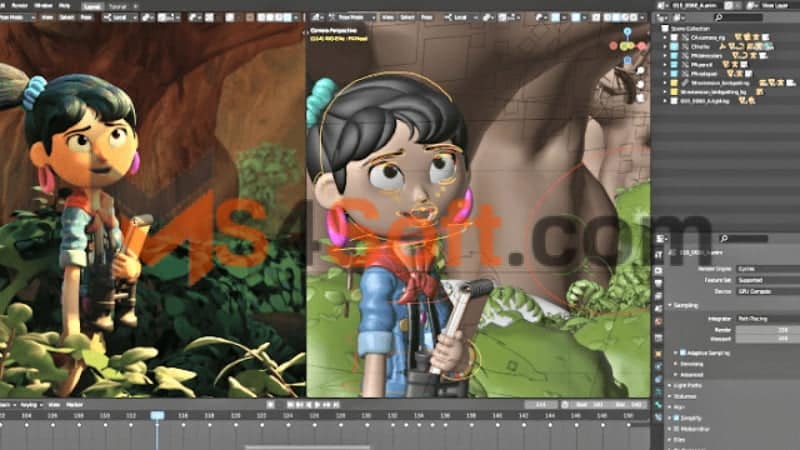Expand the lighting collection in the outliner

665,101
